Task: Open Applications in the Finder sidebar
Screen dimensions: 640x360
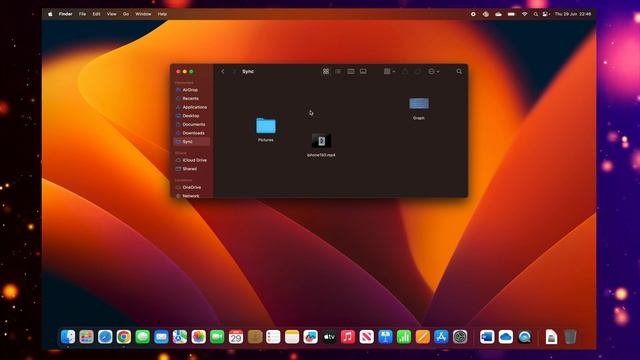Action: [x=194, y=107]
